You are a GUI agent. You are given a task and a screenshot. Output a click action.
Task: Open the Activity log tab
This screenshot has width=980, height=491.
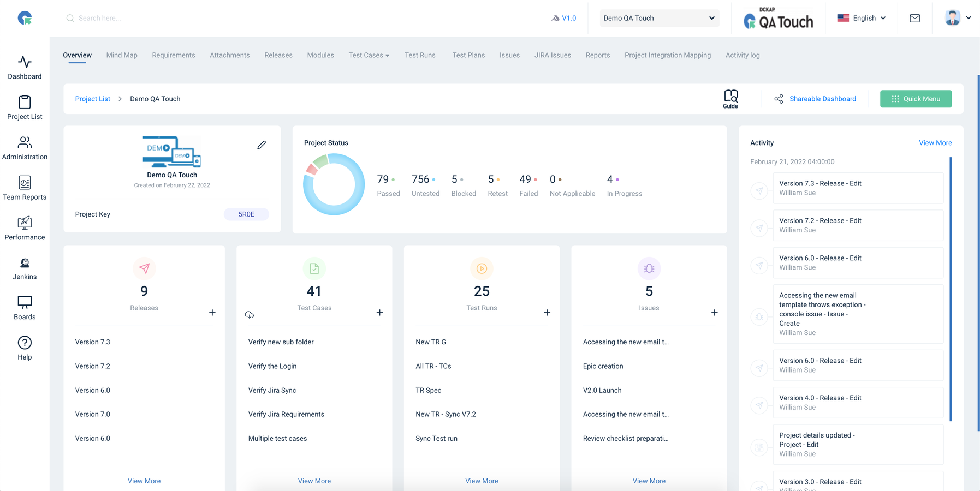(743, 55)
